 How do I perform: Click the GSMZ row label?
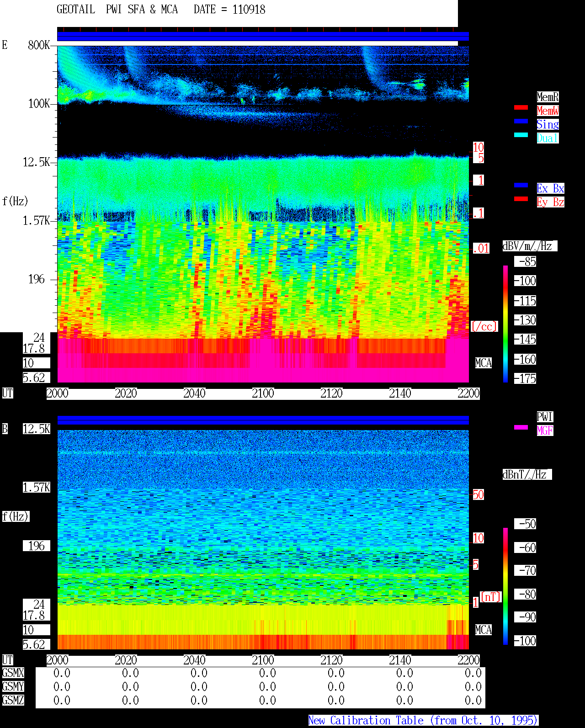pos(13,700)
